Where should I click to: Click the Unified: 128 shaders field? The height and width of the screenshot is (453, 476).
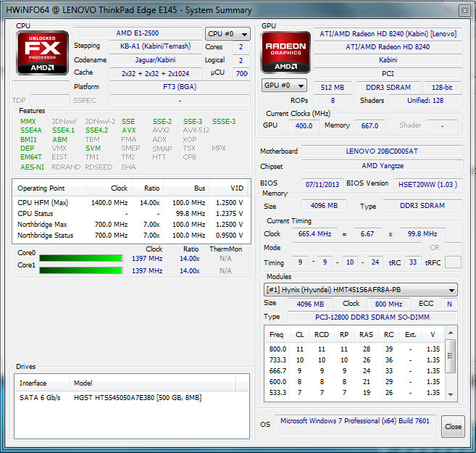[425, 101]
